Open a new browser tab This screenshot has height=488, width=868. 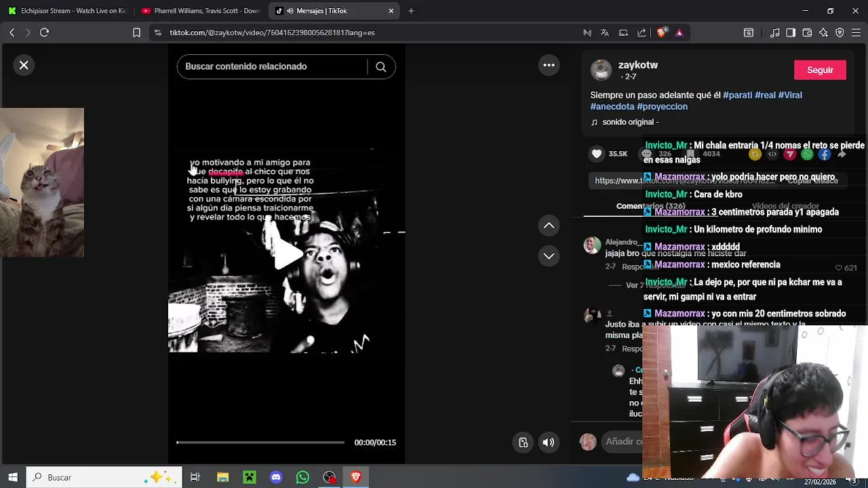[411, 11]
